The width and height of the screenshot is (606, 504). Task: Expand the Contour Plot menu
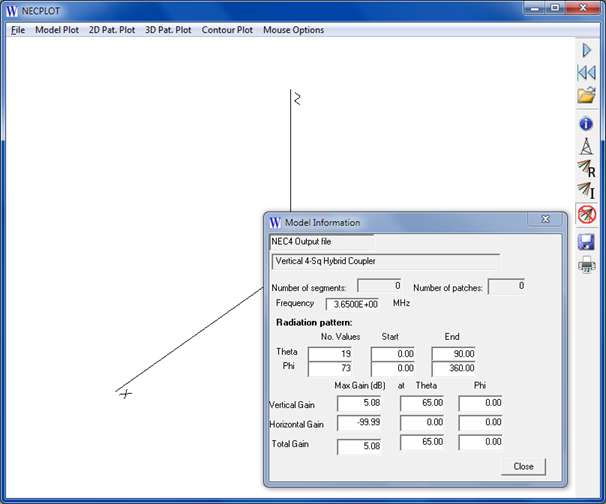(x=227, y=30)
